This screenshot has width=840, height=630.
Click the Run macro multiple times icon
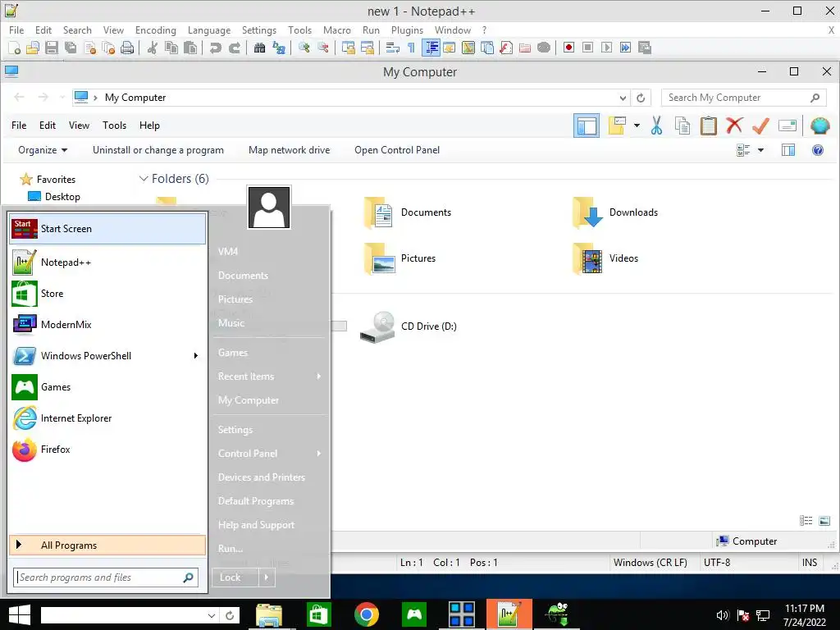tap(625, 48)
